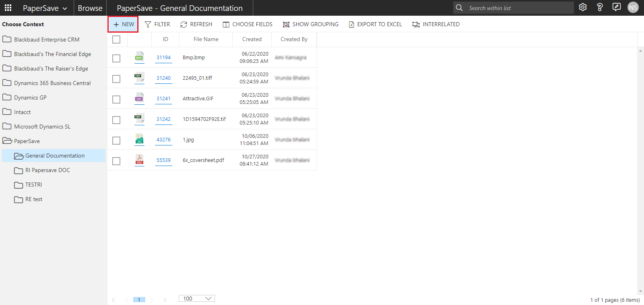Click the NS user avatar
The image size is (644, 305).
[x=633, y=7]
